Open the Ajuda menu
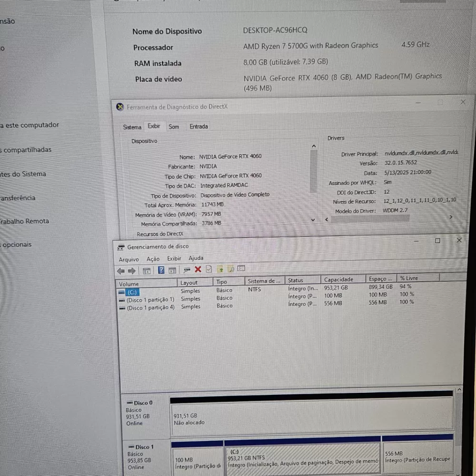Screen dimensions: 476x476 196,258
